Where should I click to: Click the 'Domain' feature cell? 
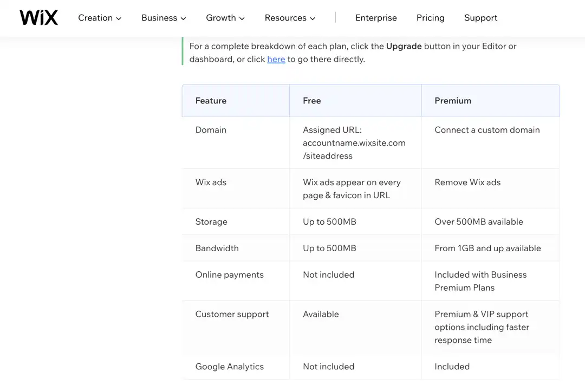click(236, 142)
